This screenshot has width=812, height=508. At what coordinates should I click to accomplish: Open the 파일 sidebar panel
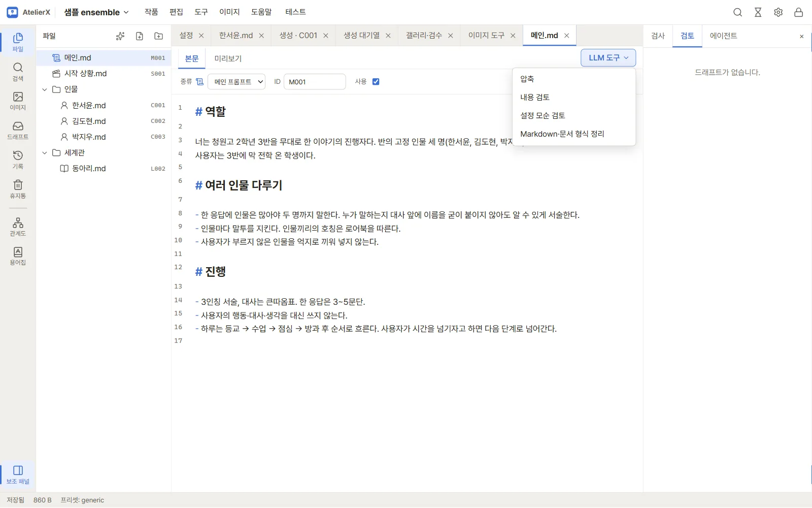point(18,42)
